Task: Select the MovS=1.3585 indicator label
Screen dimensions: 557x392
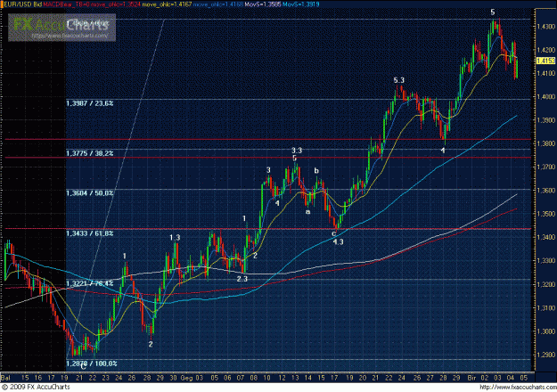Action: click(263, 4)
